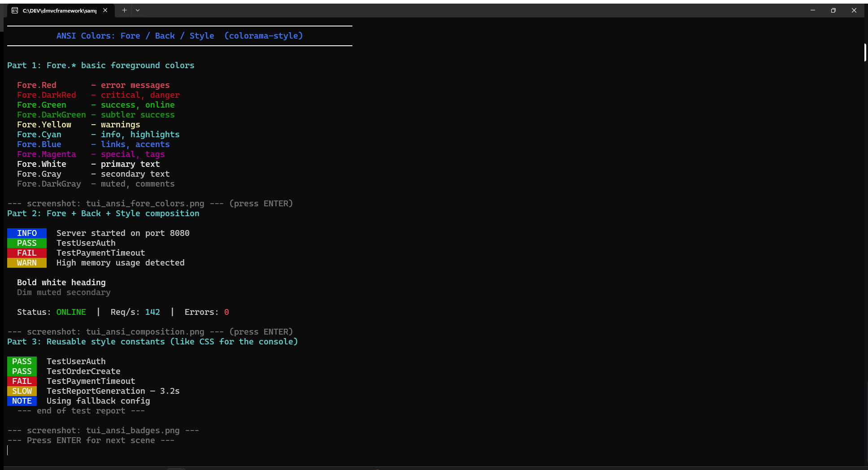868x470 pixels.
Task: Click the red Errors value '0'
Action: point(226,312)
